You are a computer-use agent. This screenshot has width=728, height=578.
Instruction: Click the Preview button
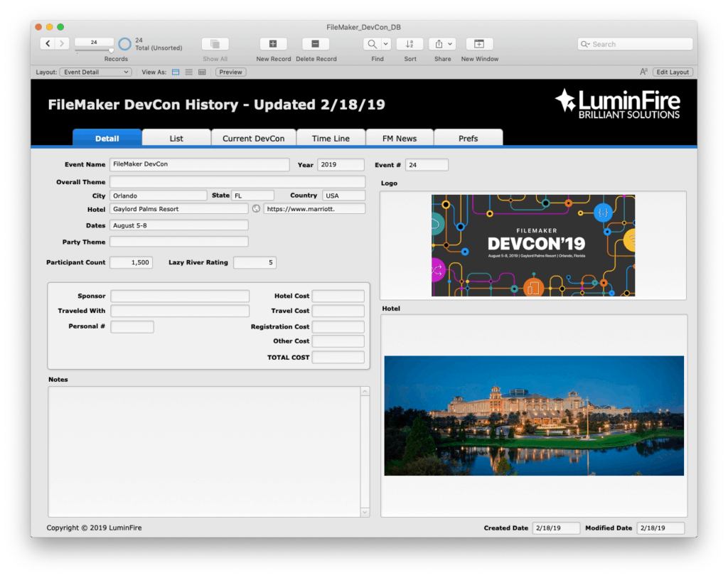(x=230, y=72)
